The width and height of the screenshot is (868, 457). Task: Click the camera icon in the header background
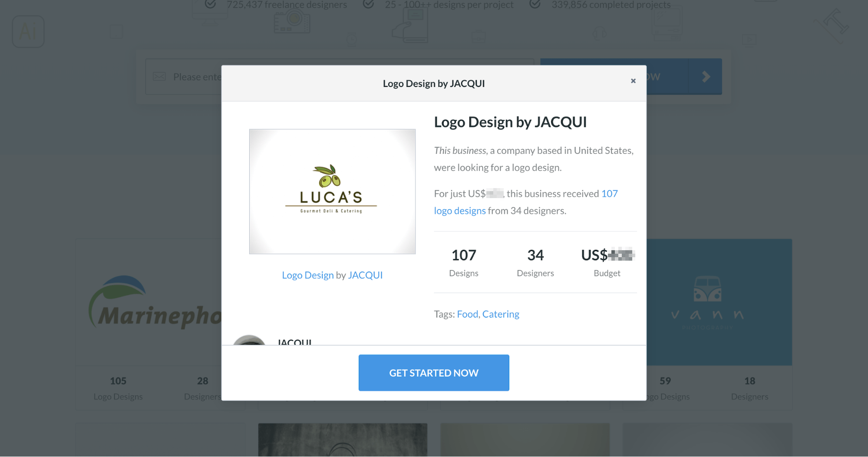click(292, 22)
